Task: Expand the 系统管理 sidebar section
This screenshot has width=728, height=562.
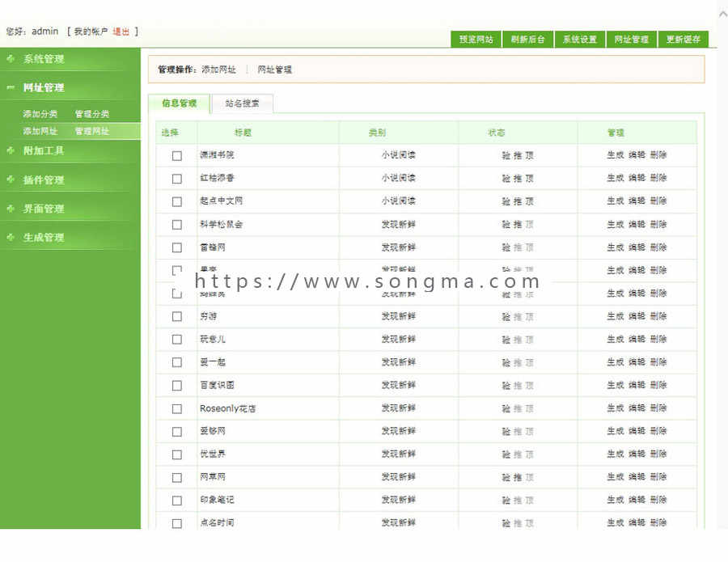Action: click(x=44, y=59)
